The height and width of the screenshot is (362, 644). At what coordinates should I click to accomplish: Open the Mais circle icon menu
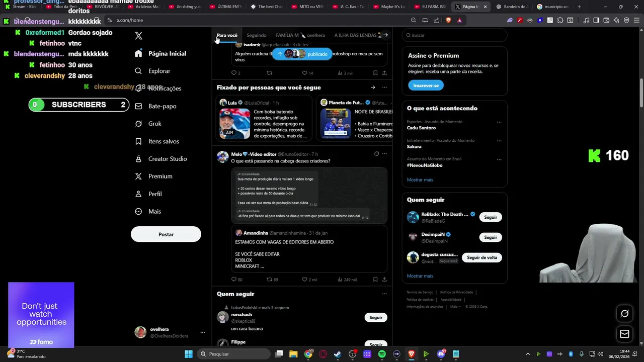point(138,212)
